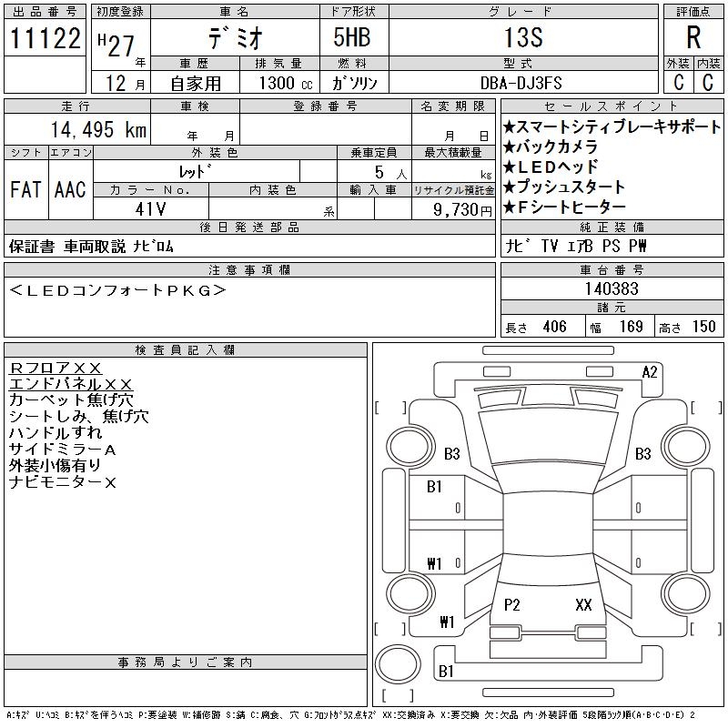Select the color number 41V

pos(150,209)
